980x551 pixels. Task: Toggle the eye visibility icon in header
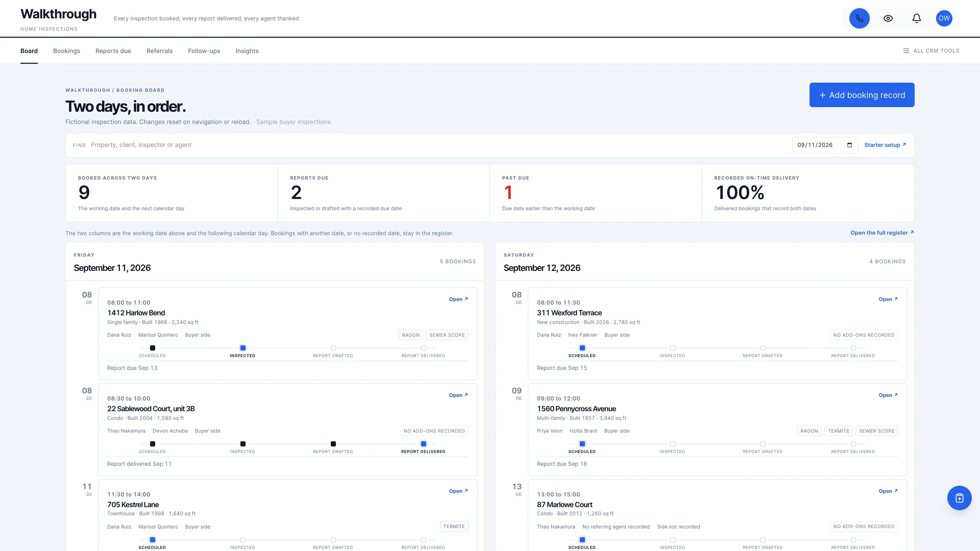click(x=888, y=18)
